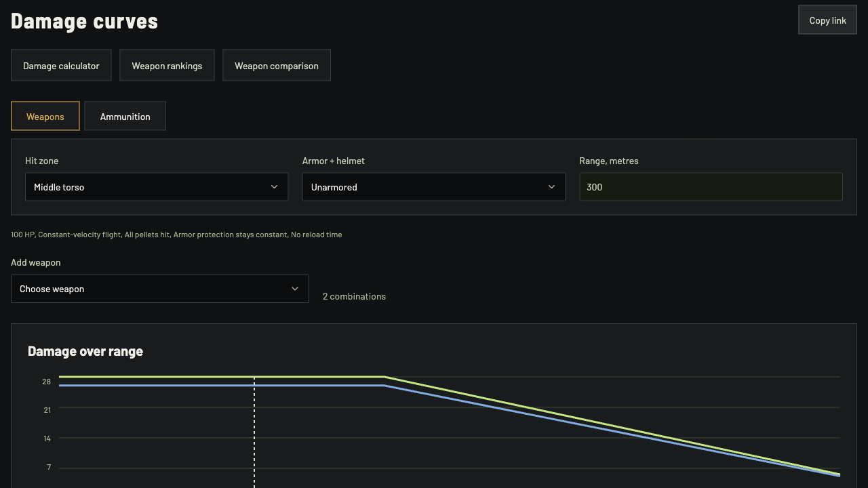Click the dashed range marker line
This screenshot has height=488, width=868.
(254, 434)
